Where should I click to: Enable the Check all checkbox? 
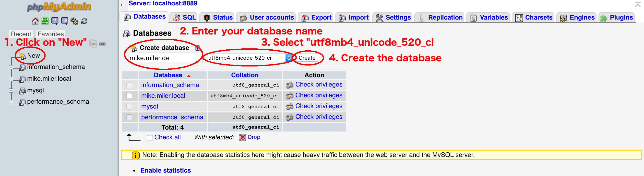click(x=150, y=138)
